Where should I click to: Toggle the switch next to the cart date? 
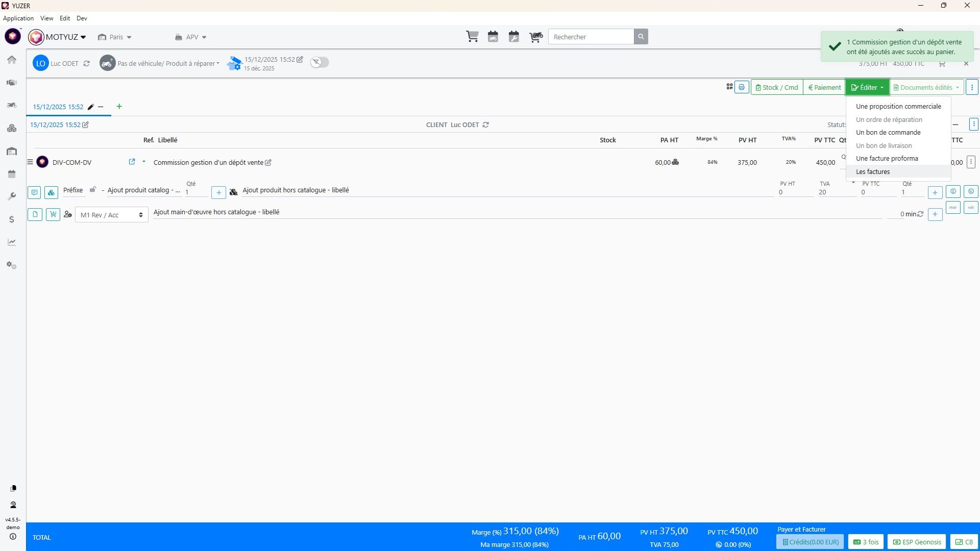(320, 62)
